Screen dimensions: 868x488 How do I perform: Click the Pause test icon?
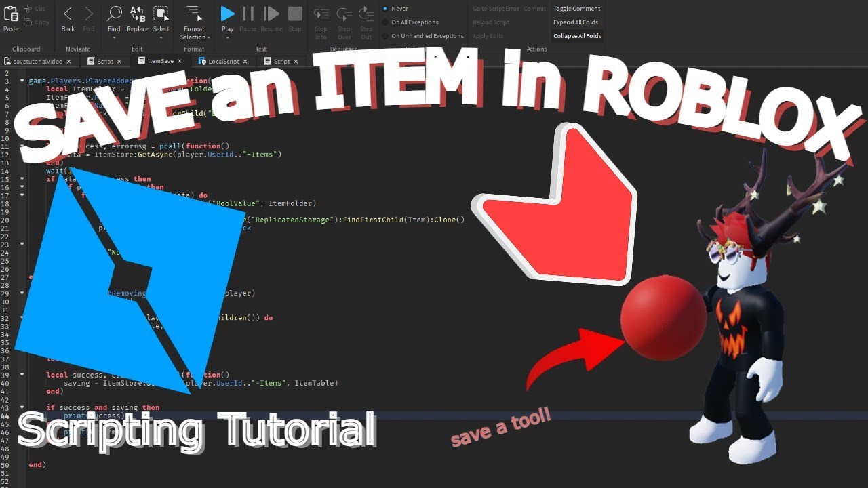(248, 13)
